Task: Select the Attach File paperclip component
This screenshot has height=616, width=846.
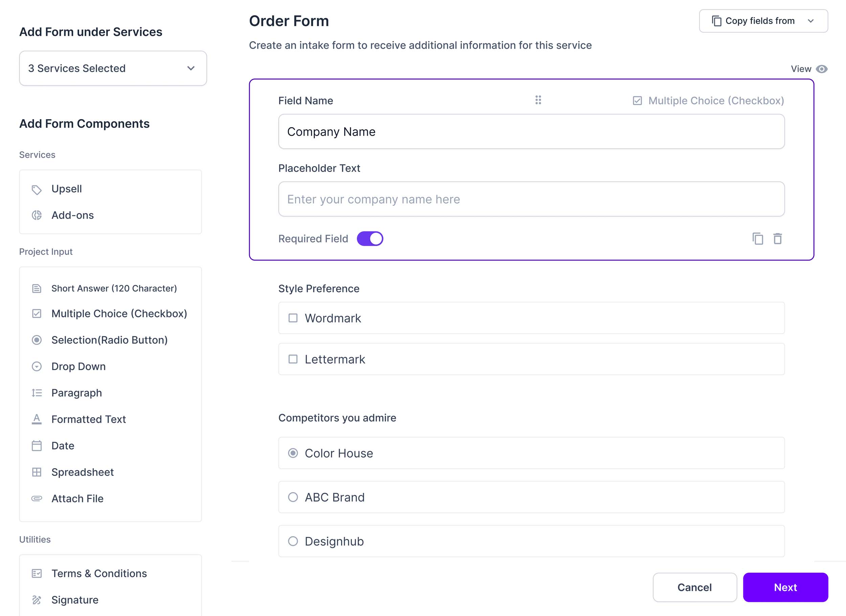Action: 77,499
